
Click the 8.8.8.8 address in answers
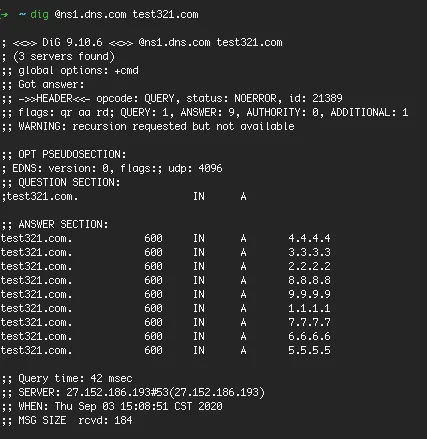[x=309, y=280]
